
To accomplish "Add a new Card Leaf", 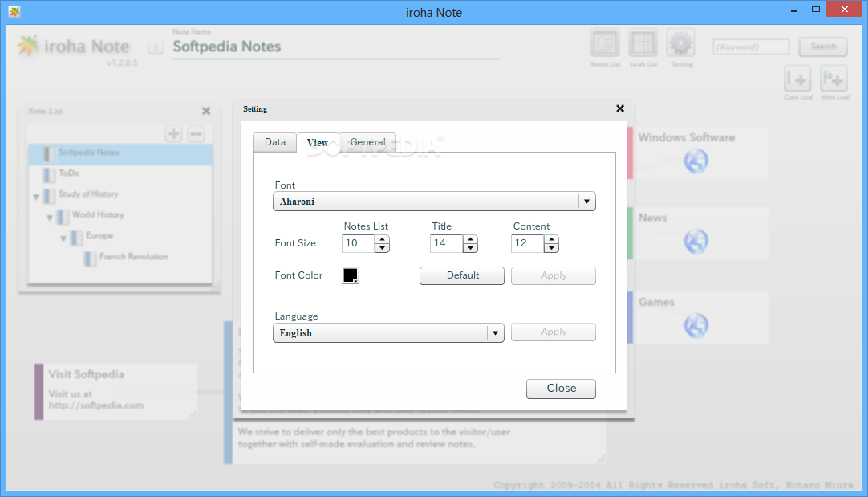I will coord(798,79).
